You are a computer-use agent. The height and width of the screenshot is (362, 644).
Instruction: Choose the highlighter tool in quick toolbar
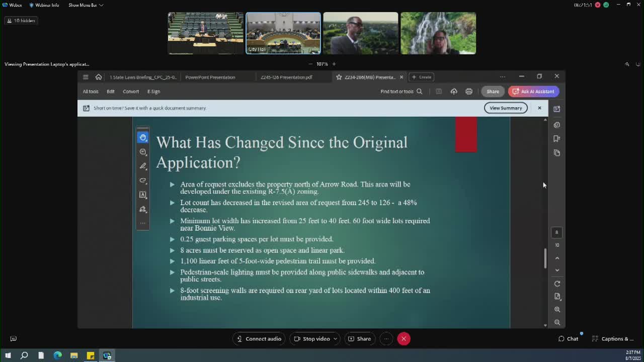point(143,166)
